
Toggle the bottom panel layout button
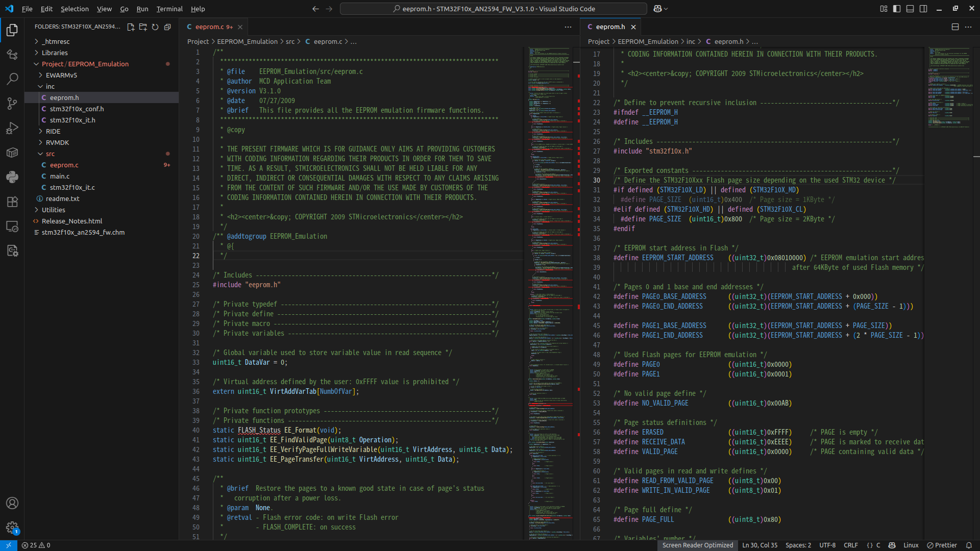pyautogui.click(x=910, y=9)
